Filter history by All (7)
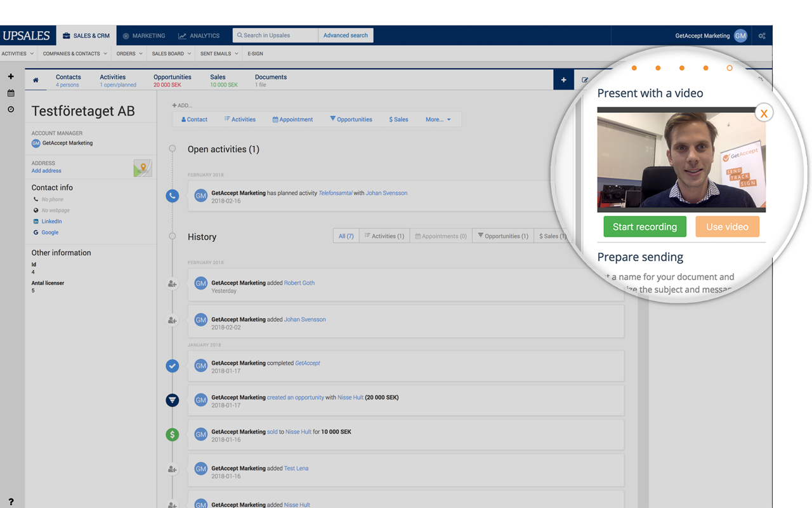Screen dimensions: 812x508 [x=346, y=236]
